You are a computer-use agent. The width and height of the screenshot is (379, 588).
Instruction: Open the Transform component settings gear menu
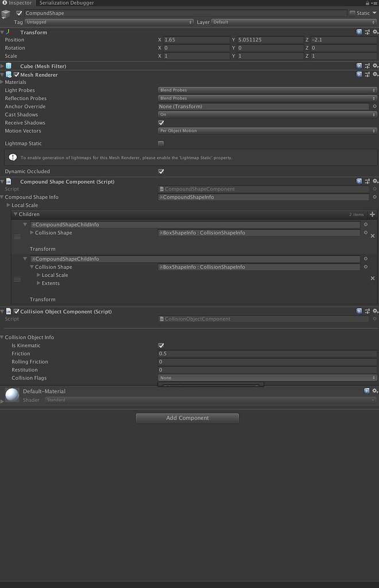[376, 32]
